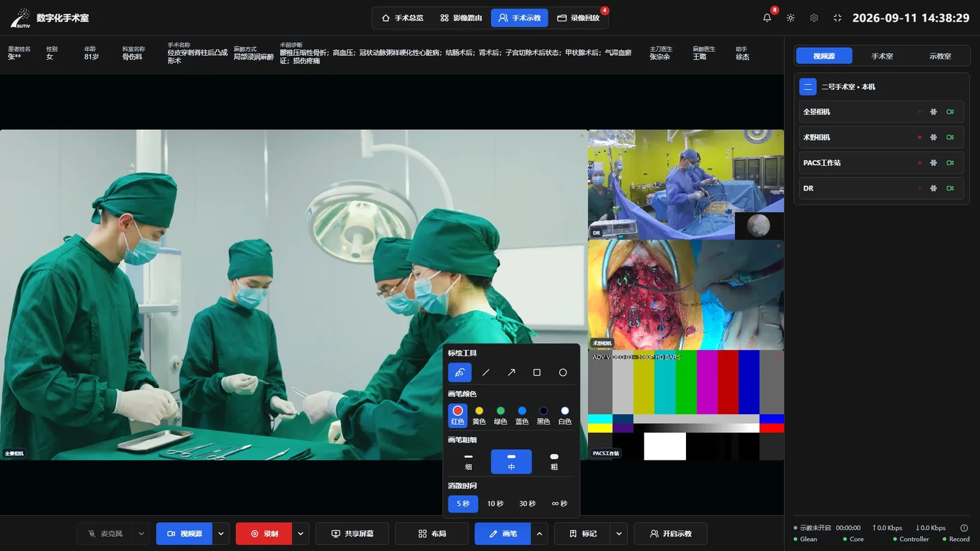Switch to the 影像路由 tab
Screen dimensions: 980x551
coord(461,18)
